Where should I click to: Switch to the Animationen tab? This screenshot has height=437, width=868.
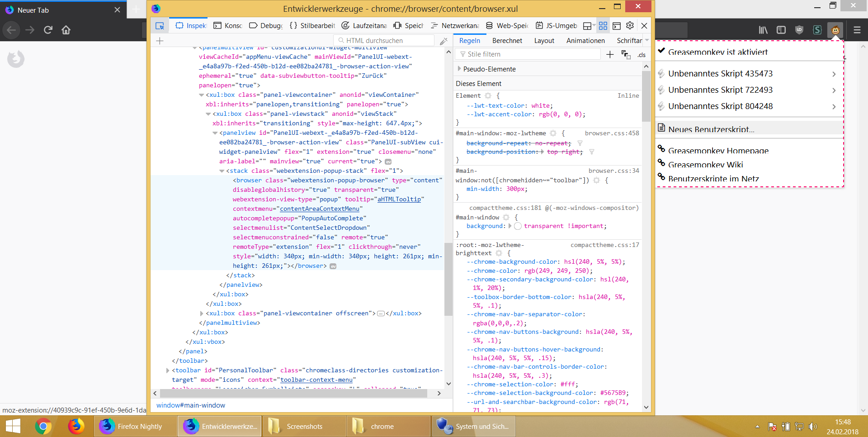pos(585,41)
